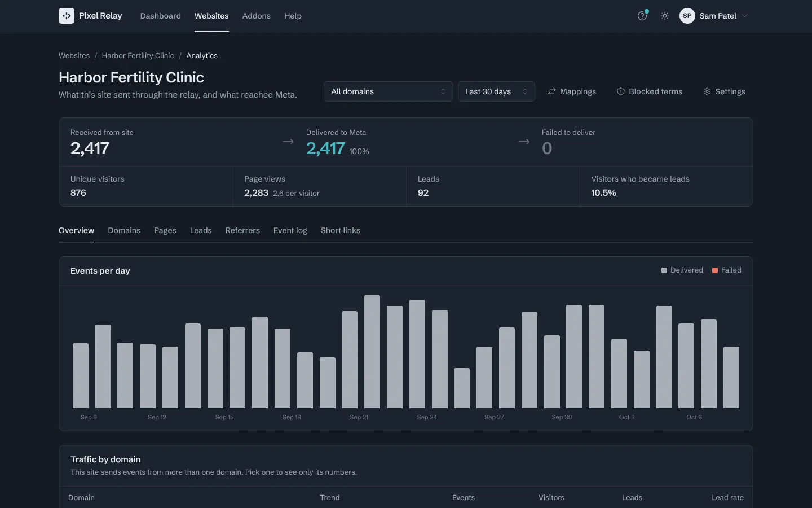This screenshot has height=508, width=812.
Task: Click the Trend column header
Action: (x=330, y=497)
